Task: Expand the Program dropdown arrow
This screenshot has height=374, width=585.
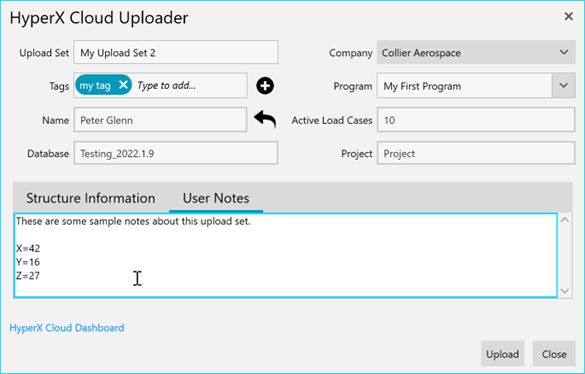Action: pos(563,86)
